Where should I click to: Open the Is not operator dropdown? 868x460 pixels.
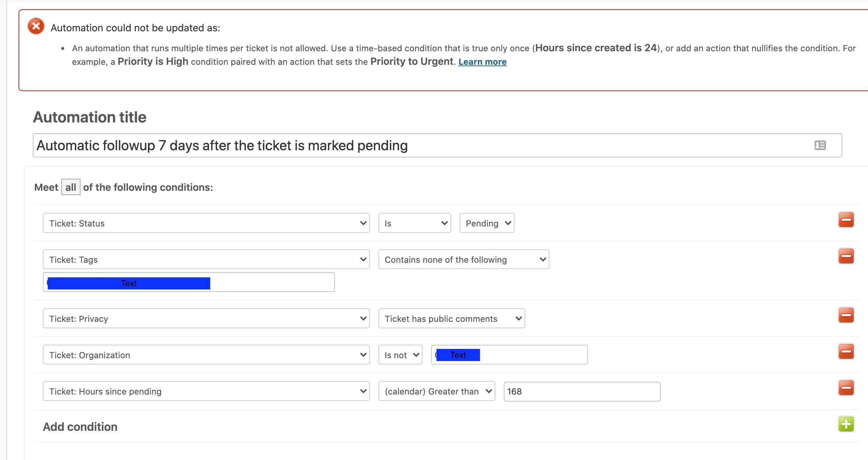[400, 355]
